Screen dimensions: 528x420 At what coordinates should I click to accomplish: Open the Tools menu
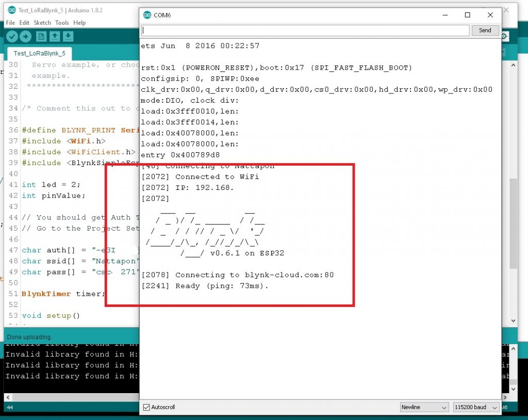pos(62,23)
